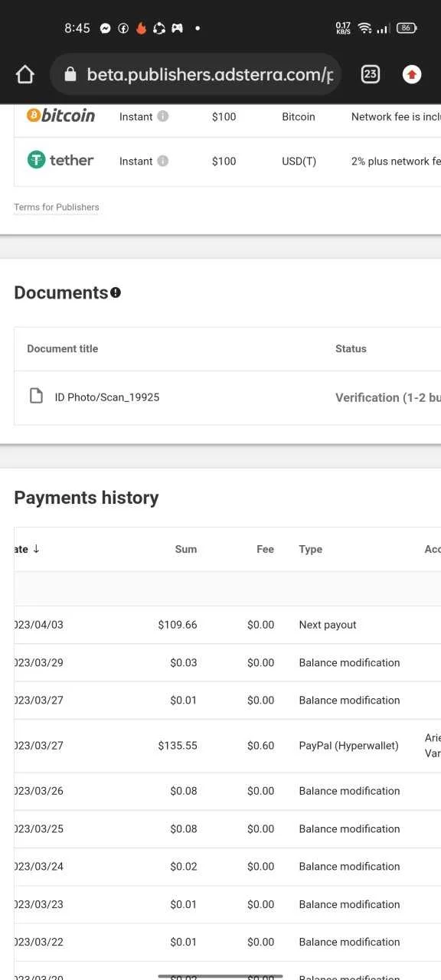This screenshot has height=980, width=441.
Task: Click the Document title column header
Action: (63, 348)
